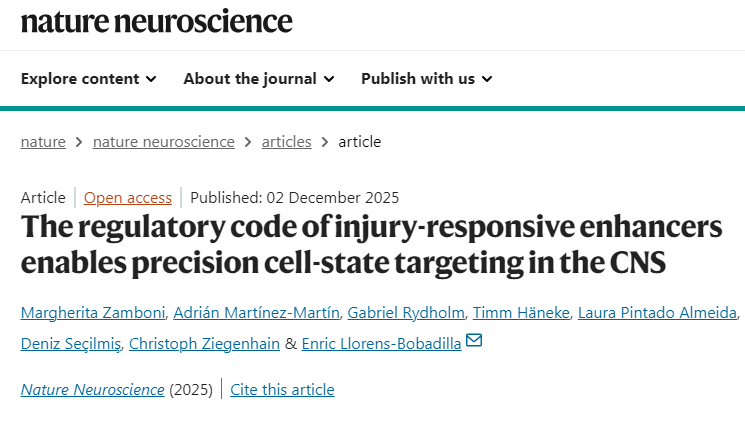Select author Christoph Ziegenhain
Image resolution: width=745 pixels, height=421 pixels.
tap(208, 343)
